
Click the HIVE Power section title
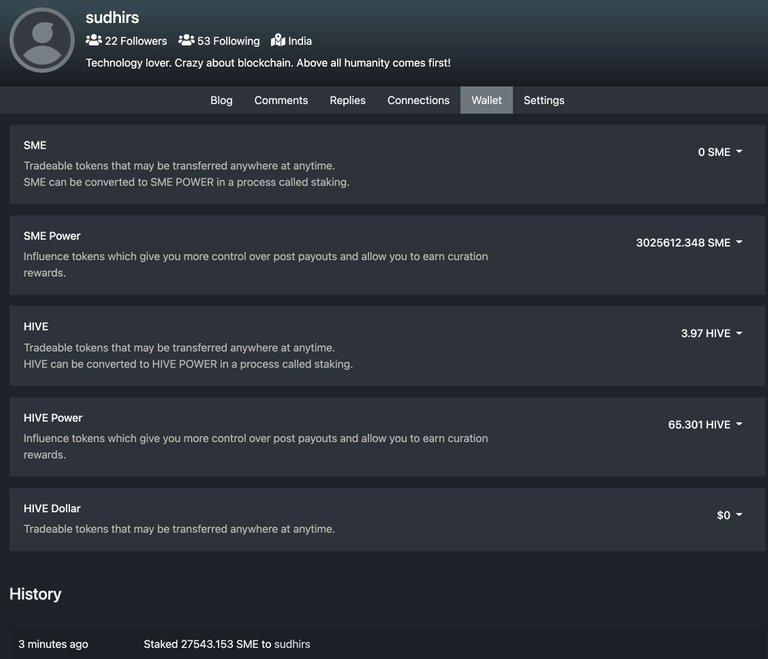(53, 417)
